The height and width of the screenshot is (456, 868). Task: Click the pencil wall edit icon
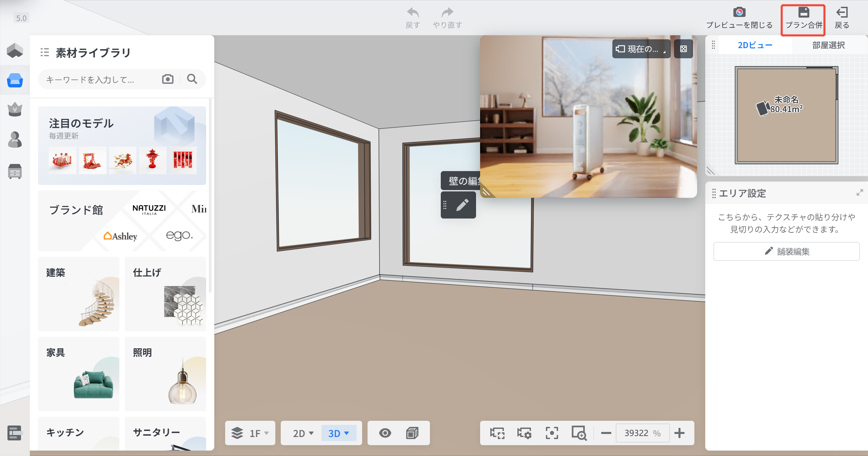tap(462, 205)
